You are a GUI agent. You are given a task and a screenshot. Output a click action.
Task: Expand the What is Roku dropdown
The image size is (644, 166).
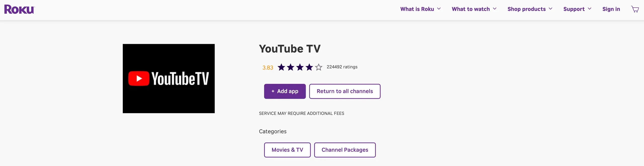(420, 9)
